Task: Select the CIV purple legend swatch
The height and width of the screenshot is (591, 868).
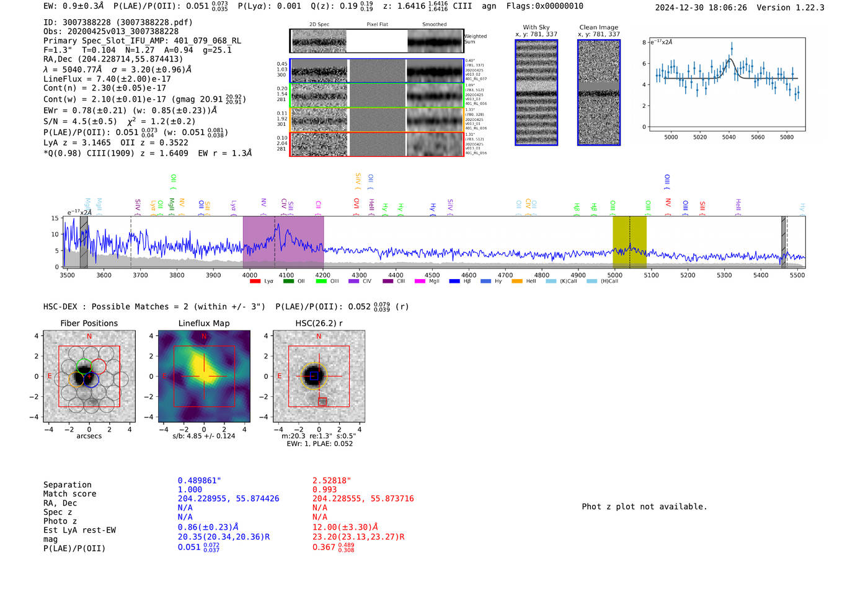Action: [x=354, y=282]
